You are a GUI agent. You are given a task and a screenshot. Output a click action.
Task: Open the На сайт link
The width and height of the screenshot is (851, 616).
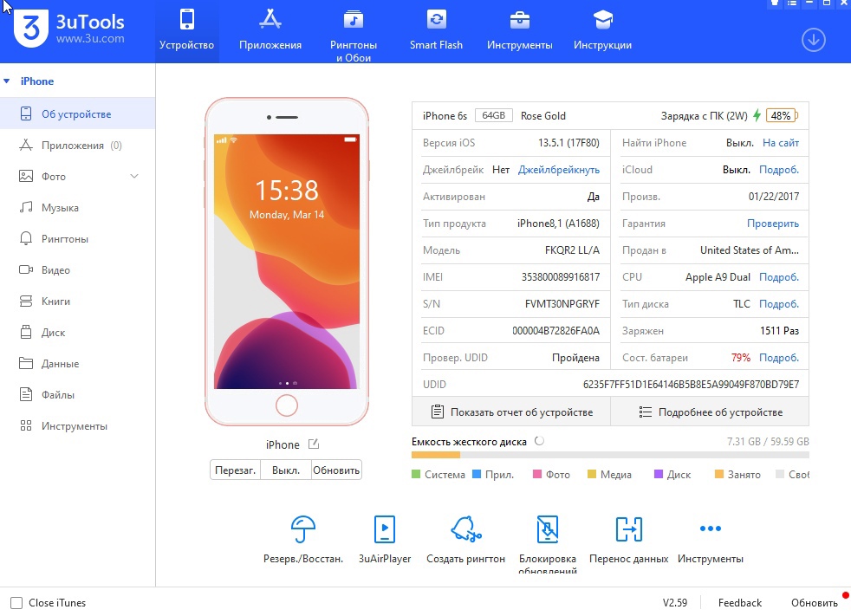click(781, 143)
